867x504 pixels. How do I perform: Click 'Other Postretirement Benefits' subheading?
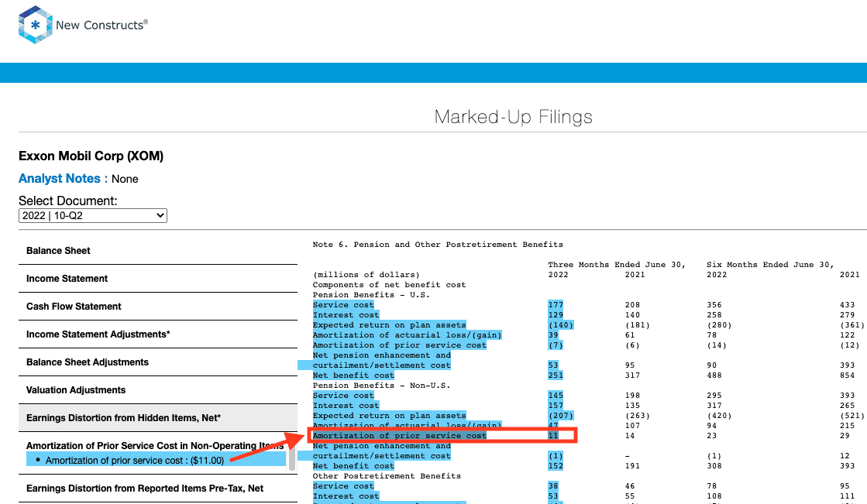tap(387, 476)
